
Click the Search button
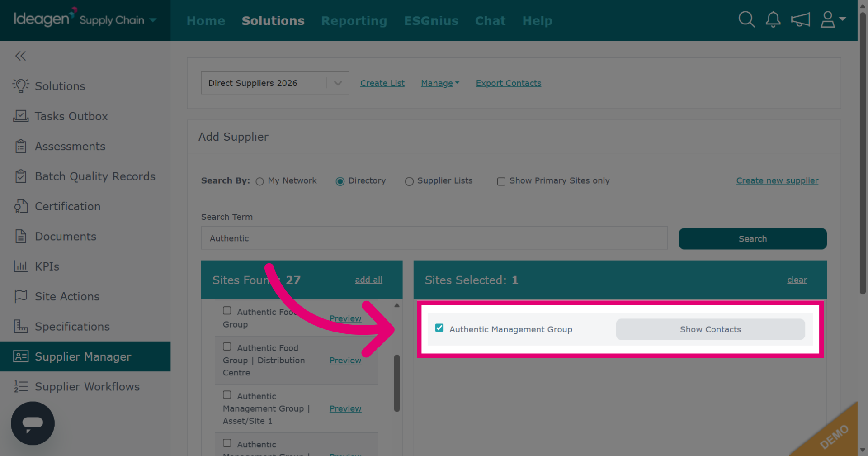pos(752,239)
